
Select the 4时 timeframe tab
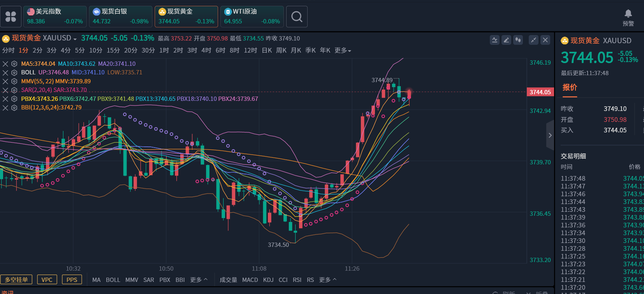pyautogui.click(x=206, y=51)
